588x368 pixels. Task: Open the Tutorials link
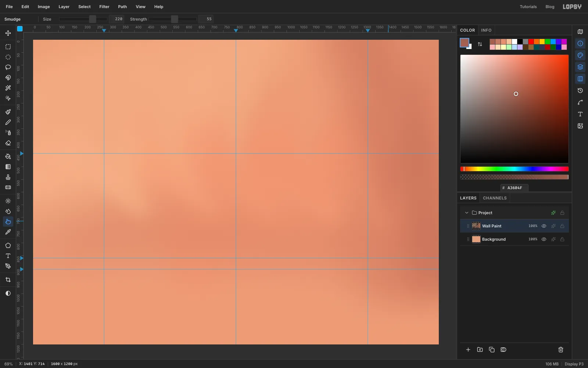(x=528, y=7)
